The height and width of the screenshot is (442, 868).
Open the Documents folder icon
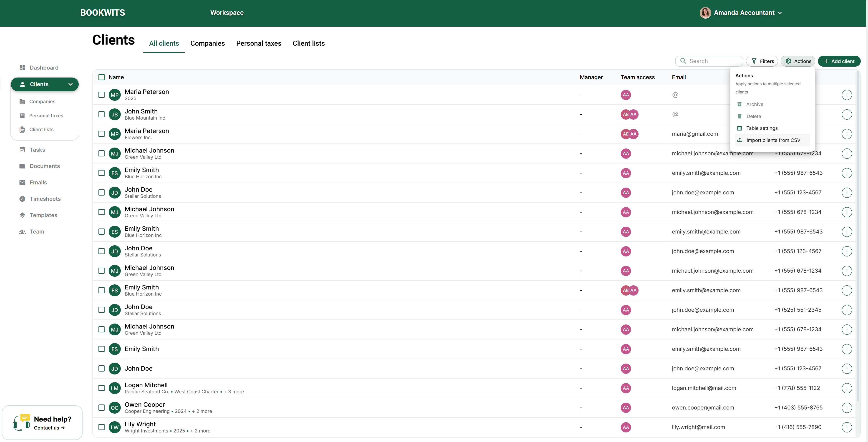click(22, 166)
